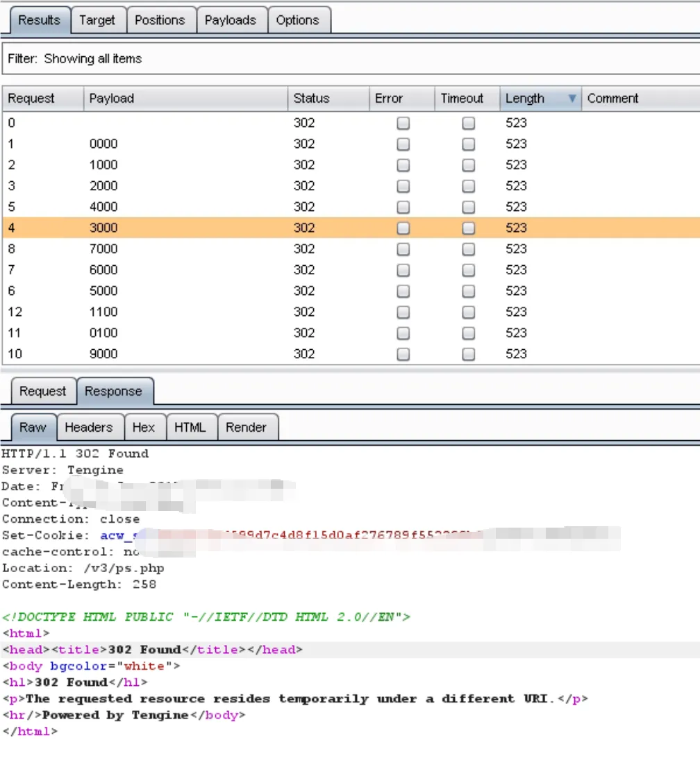
Task: Sort by the Payload column header
Action: pyautogui.click(x=185, y=99)
